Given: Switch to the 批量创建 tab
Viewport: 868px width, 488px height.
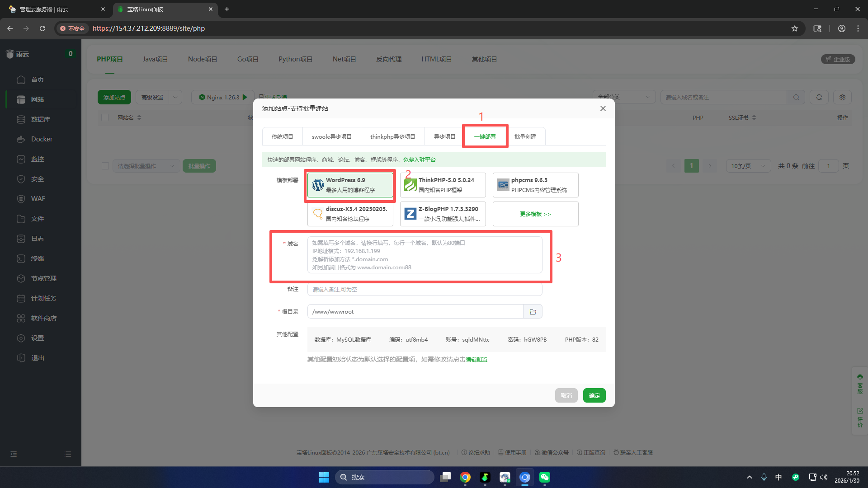Looking at the screenshot, I should pyautogui.click(x=525, y=136).
